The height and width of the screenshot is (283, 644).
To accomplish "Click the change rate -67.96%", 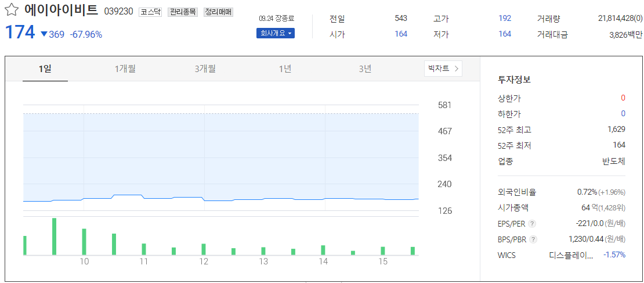I will click(x=86, y=34).
